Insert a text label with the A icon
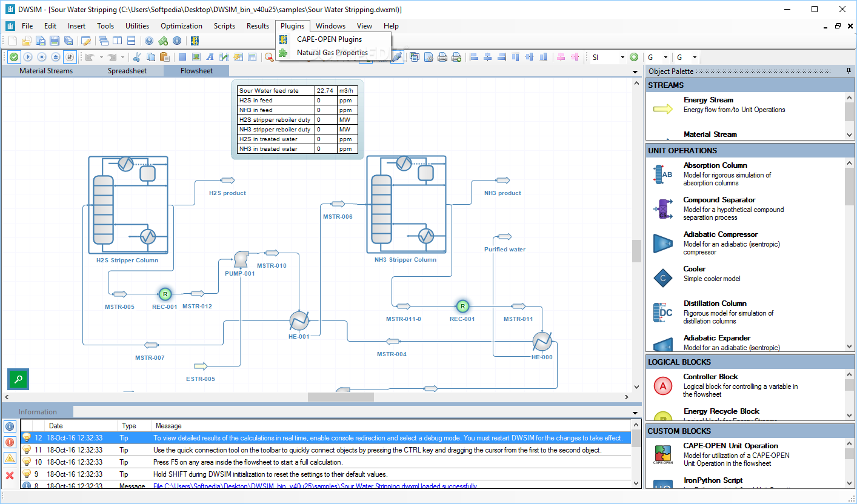The image size is (857, 504). (210, 57)
